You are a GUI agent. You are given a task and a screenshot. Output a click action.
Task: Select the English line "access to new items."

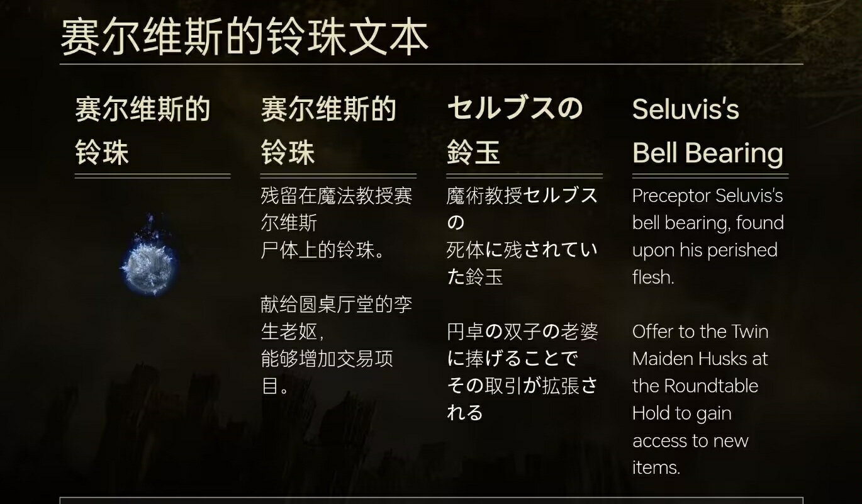pyautogui.click(x=690, y=454)
